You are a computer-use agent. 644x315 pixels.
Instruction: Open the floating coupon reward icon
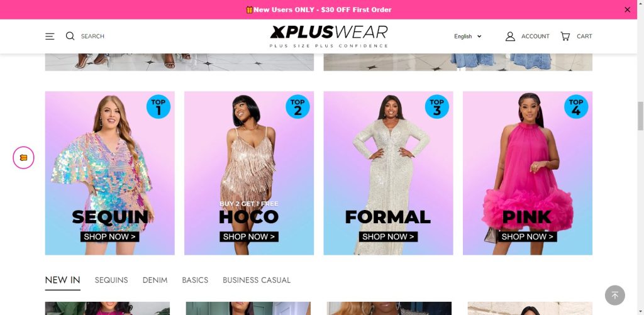click(23, 158)
